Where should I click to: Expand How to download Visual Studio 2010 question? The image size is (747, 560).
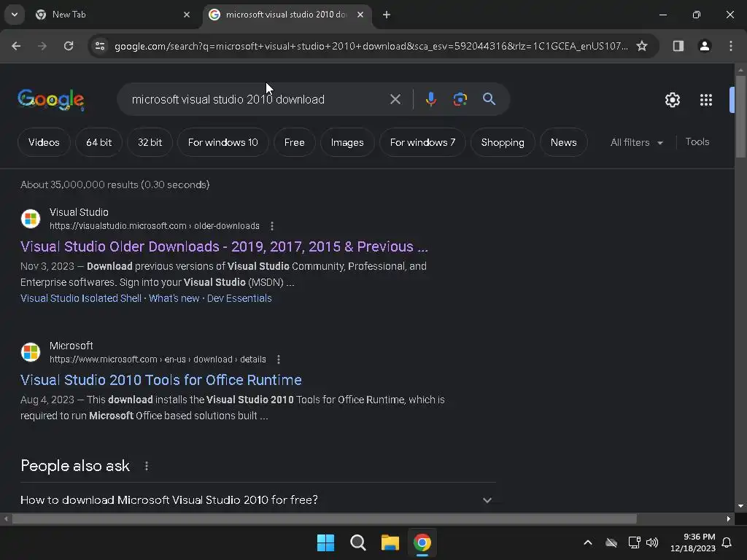pos(258,500)
